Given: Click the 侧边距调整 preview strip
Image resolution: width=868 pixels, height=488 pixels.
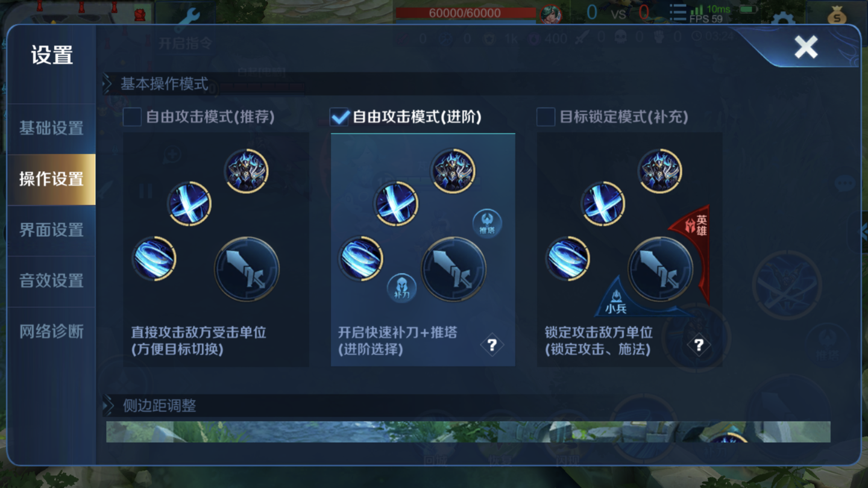Looking at the screenshot, I should [468, 432].
